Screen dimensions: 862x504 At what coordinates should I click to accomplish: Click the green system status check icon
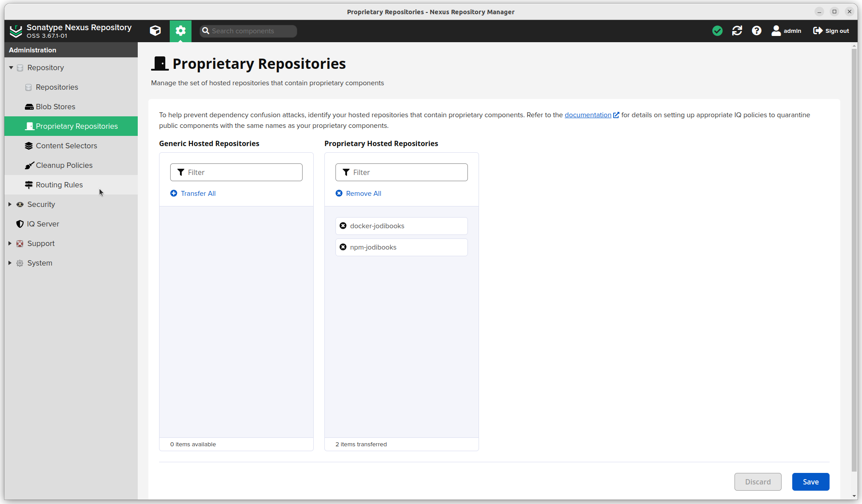717,31
